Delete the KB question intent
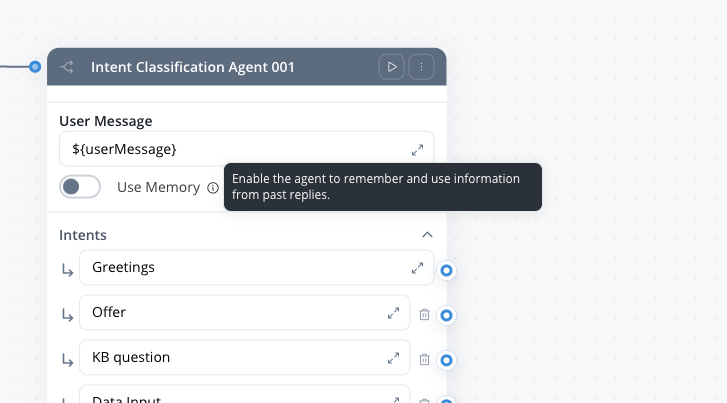727x403 pixels. click(x=424, y=359)
